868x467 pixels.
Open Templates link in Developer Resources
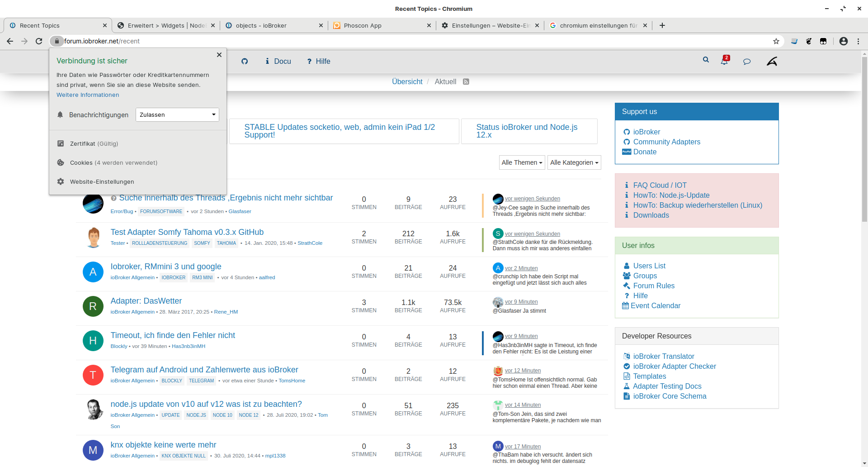coord(650,376)
